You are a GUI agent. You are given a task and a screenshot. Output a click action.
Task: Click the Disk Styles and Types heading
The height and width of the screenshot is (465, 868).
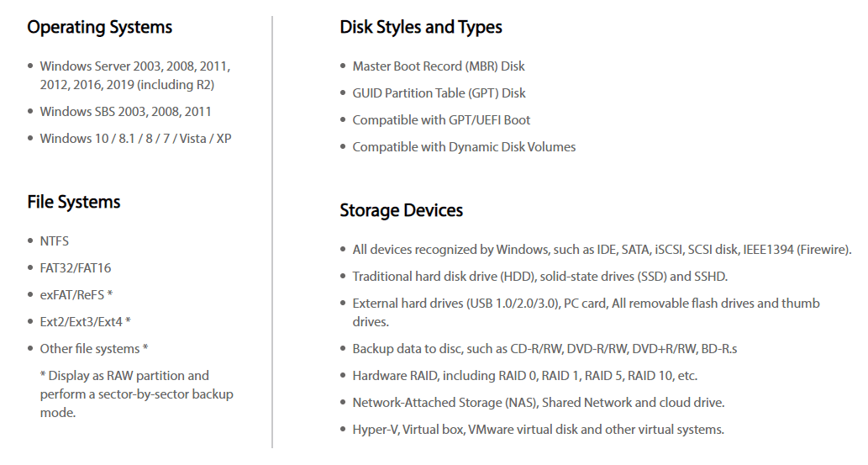coord(420,27)
